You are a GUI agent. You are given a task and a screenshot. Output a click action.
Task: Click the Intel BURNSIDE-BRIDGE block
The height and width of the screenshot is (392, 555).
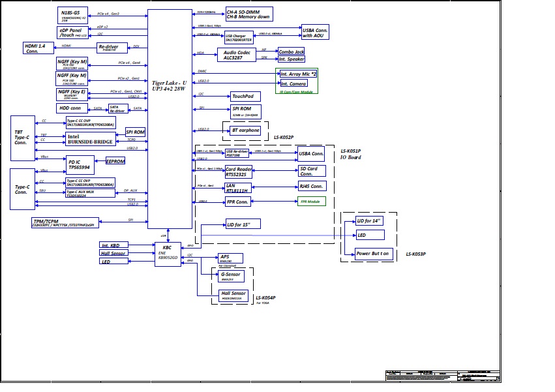pyautogui.click(x=91, y=139)
